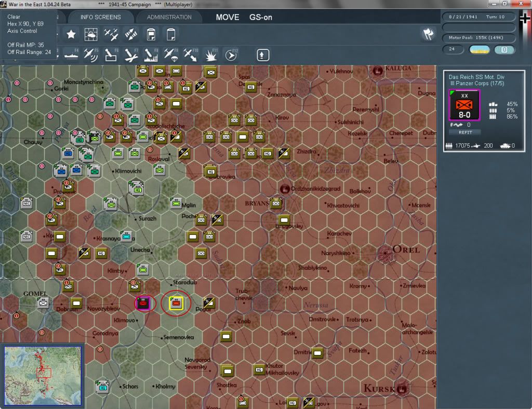The width and height of the screenshot is (532, 409).
Task: Click the KALUGA city marker
Action: coord(378,71)
